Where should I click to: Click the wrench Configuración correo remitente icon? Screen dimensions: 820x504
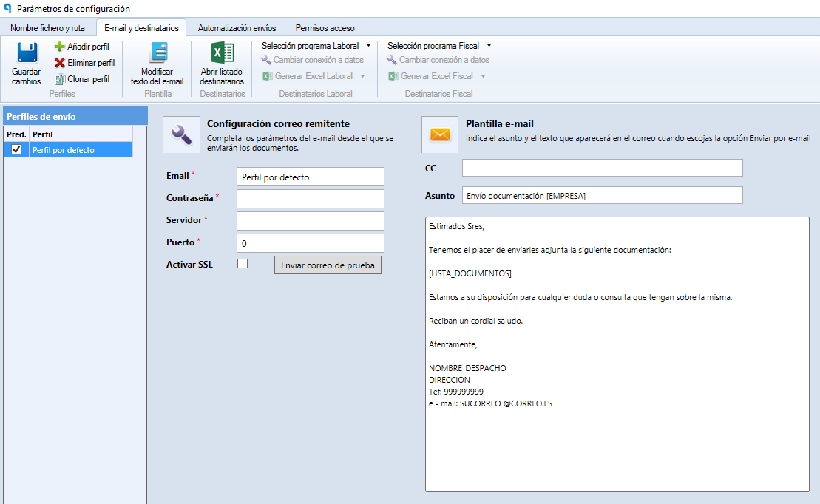pos(181,135)
